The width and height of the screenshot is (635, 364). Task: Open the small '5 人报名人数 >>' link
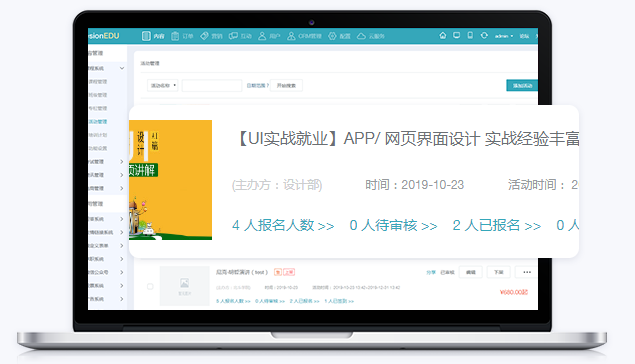click(x=233, y=301)
